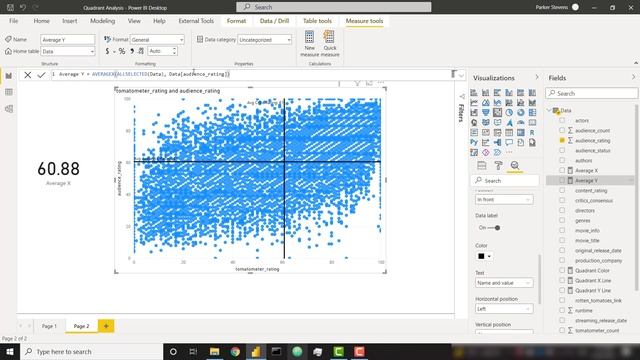Check the genres field checkbox

pyautogui.click(x=562, y=220)
